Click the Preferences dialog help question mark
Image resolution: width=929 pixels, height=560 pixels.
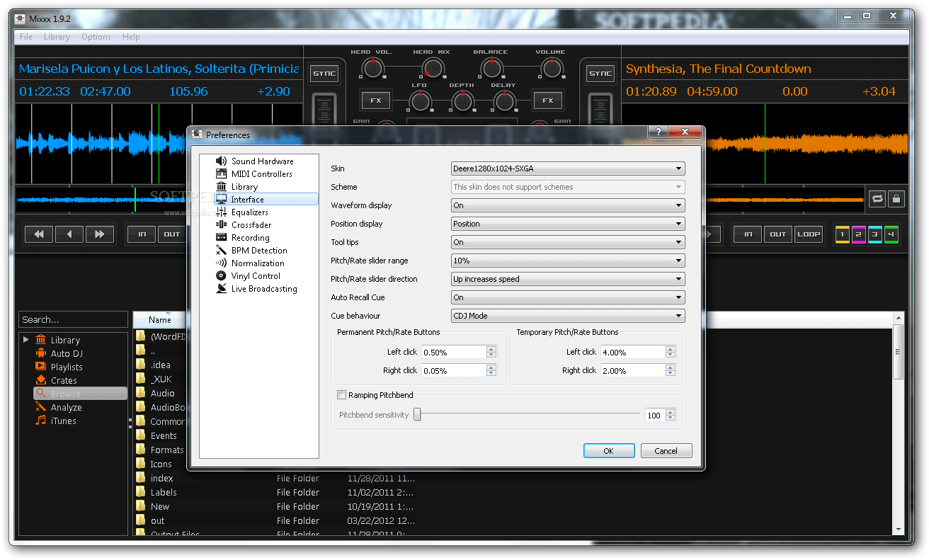click(658, 132)
